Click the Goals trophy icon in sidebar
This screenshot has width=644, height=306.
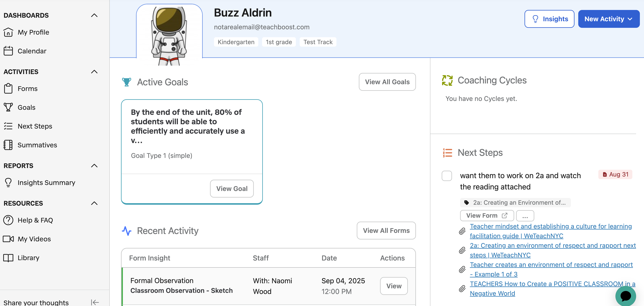tap(8, 107)
